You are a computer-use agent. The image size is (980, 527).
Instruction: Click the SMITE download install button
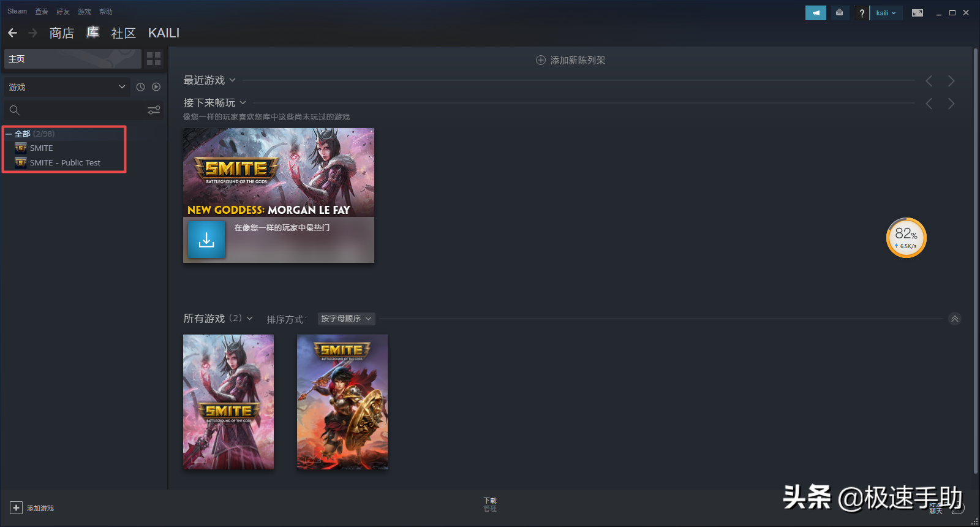click(x=206, y=240)
